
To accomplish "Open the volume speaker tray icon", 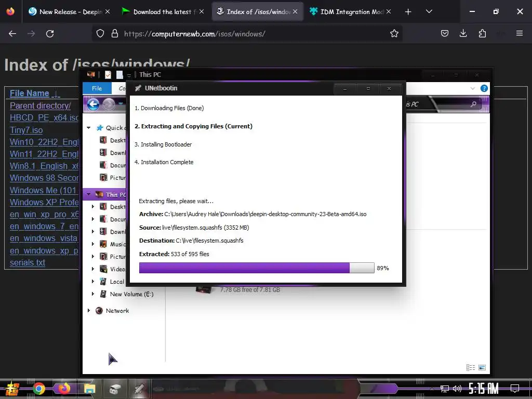I will click(457, 389).
